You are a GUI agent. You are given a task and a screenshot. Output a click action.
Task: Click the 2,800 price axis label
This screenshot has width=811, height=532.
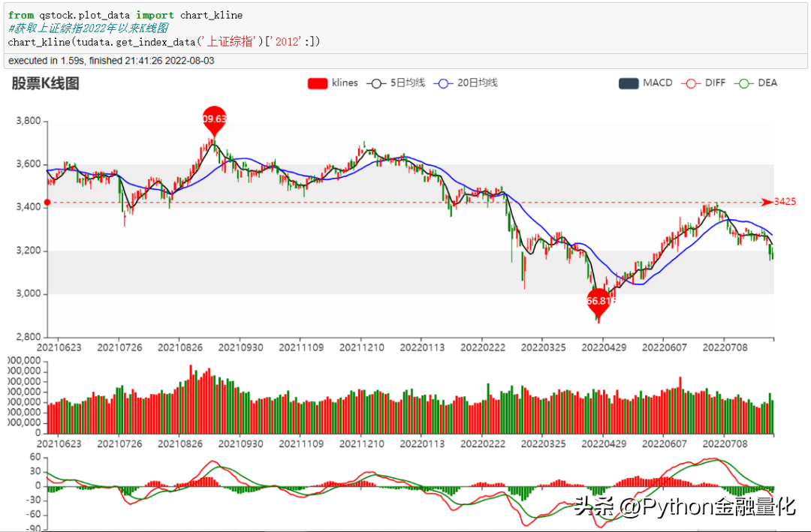pos(29,337)
